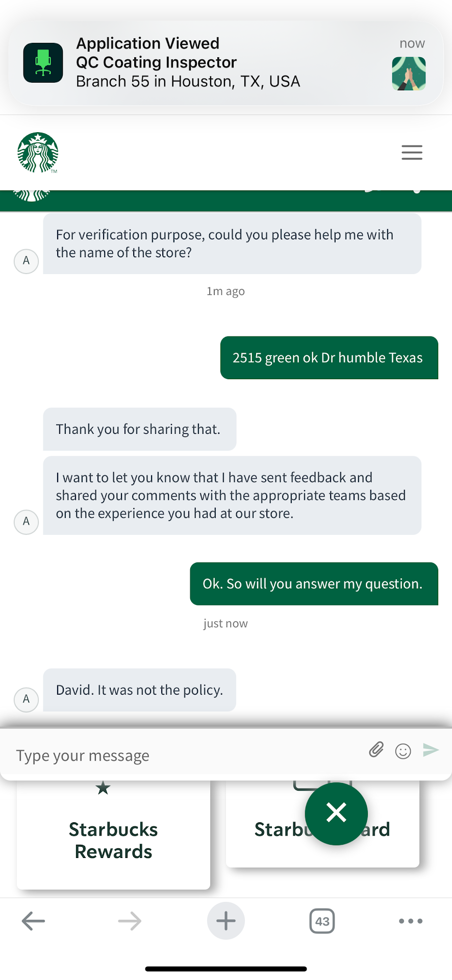This screenshot has width=452, height=980.
Task: Open a new browser tab with plus
Action: click(226, 921)
